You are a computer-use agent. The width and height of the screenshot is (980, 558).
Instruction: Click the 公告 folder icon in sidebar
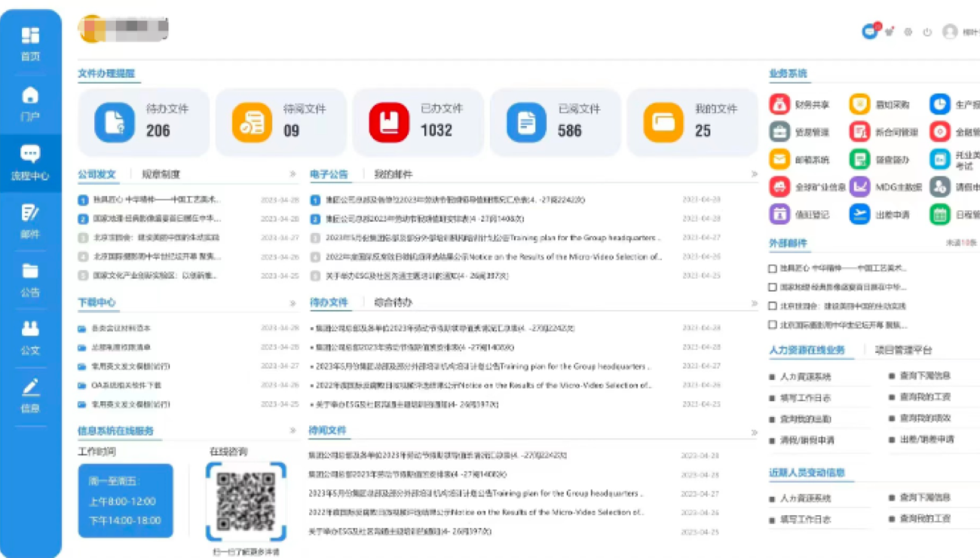[30, 280]
